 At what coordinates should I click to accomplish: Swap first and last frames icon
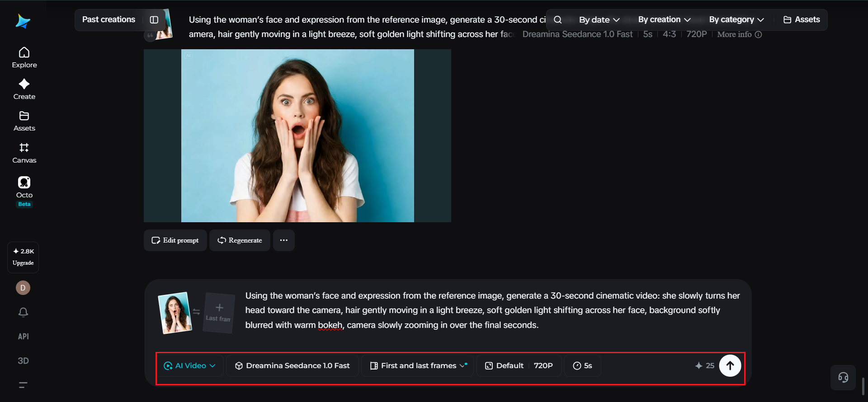(196, 312)
